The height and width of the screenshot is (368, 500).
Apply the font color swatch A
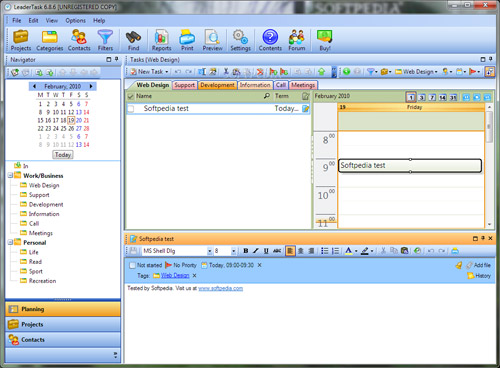349,251
